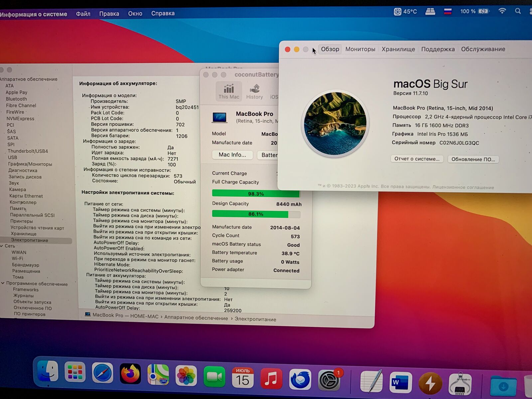Click Mac Info button in coconutBattery
Viewport: 532px width, 399px height.
(232, 155)
